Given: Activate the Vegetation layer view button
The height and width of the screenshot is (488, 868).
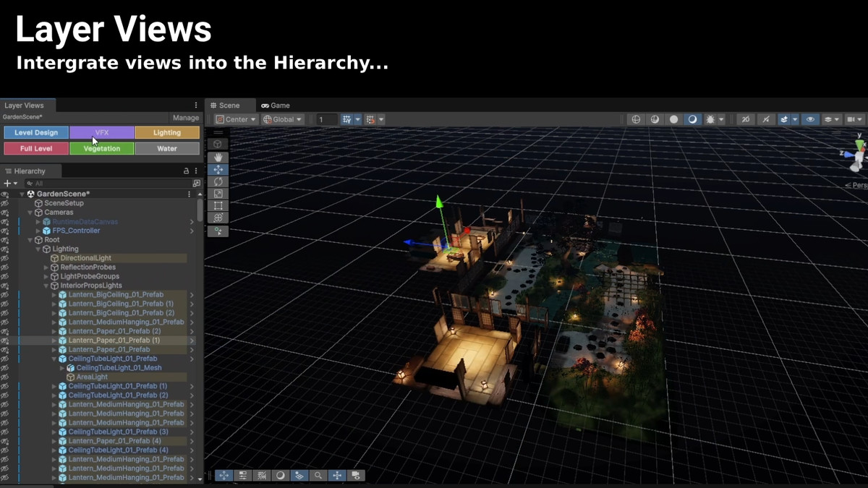Looking at the screenshot, I should tap(101, 148).
